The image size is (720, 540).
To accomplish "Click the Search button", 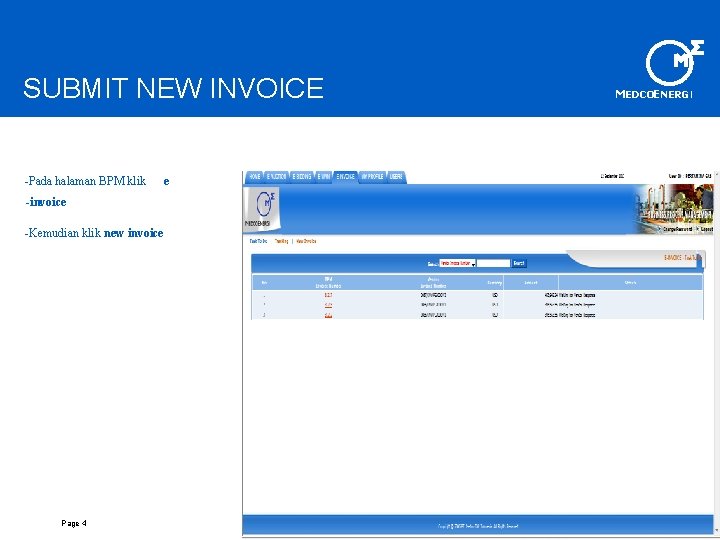I will [519, 263].
